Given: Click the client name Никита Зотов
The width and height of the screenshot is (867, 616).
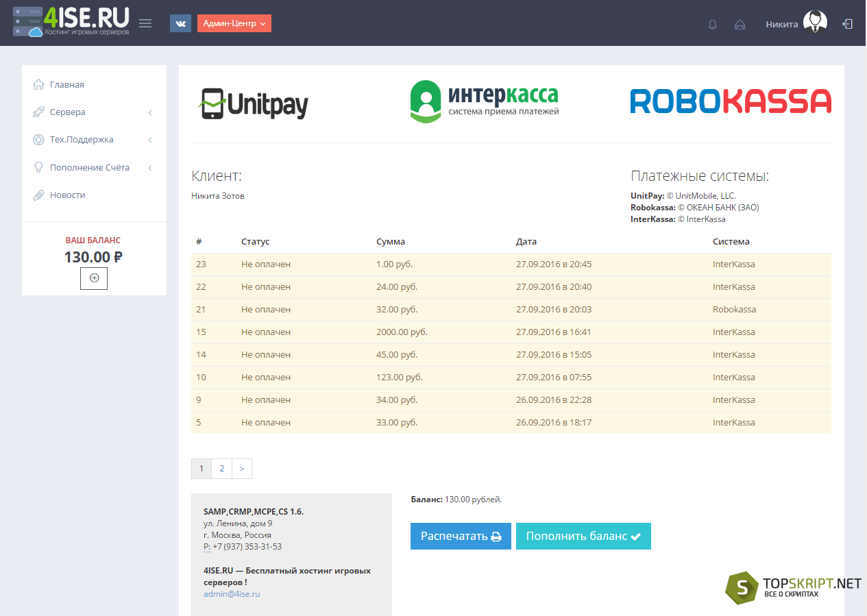Looking at the screenshot, I should click(218, 196).
